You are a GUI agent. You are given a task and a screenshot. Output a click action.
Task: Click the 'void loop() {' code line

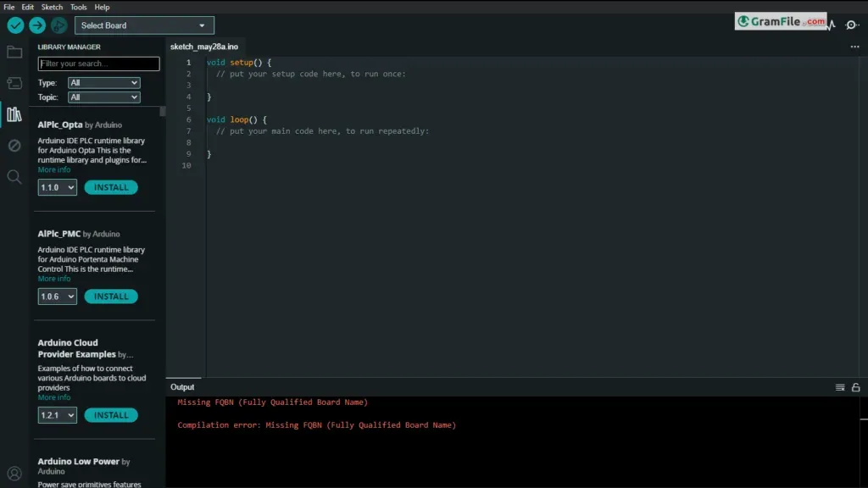point(236,119)
